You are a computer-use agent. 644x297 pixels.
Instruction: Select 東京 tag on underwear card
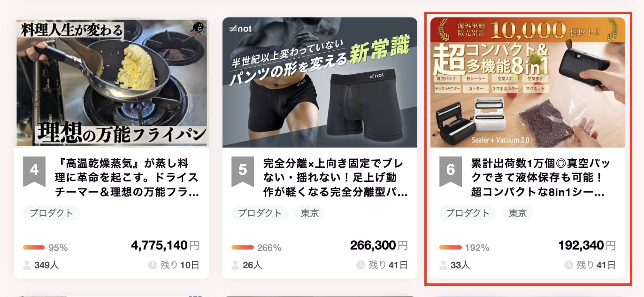coord(310,213)
